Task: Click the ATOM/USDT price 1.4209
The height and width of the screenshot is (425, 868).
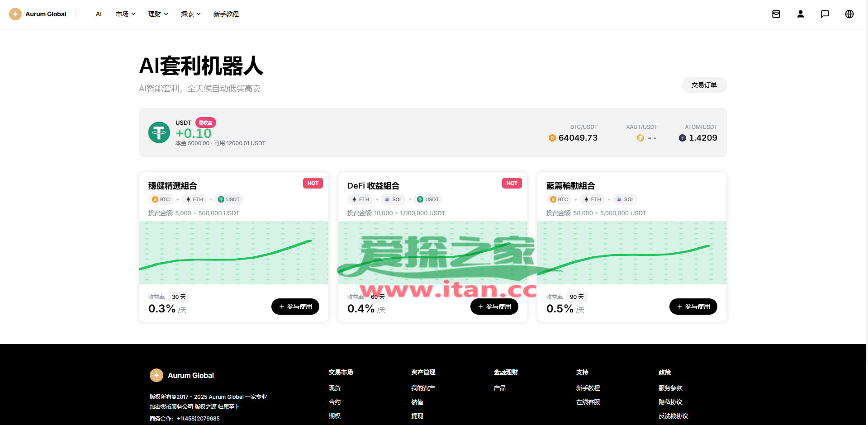Action: (x=703, y=138)
